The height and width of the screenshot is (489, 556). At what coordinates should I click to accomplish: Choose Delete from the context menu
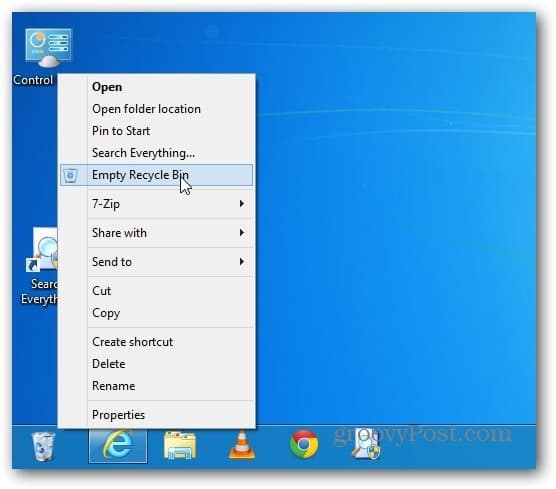tap(156, 364)
